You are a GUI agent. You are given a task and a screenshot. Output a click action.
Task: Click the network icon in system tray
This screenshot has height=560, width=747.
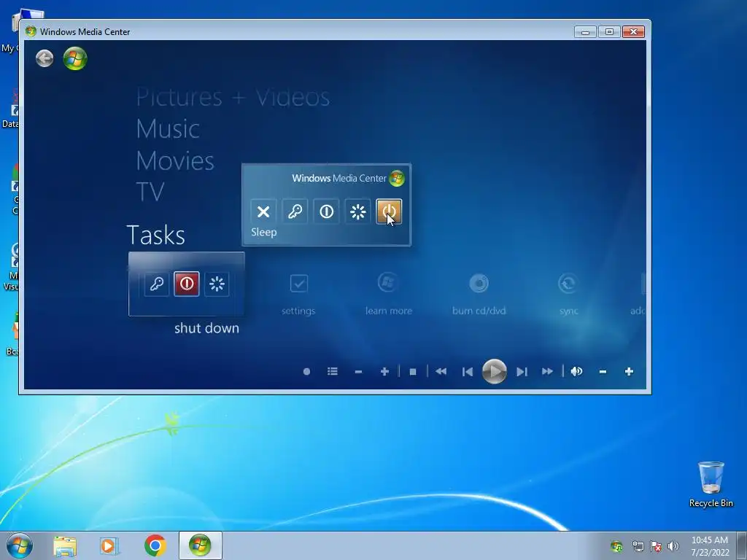click(x=638, y=546)
